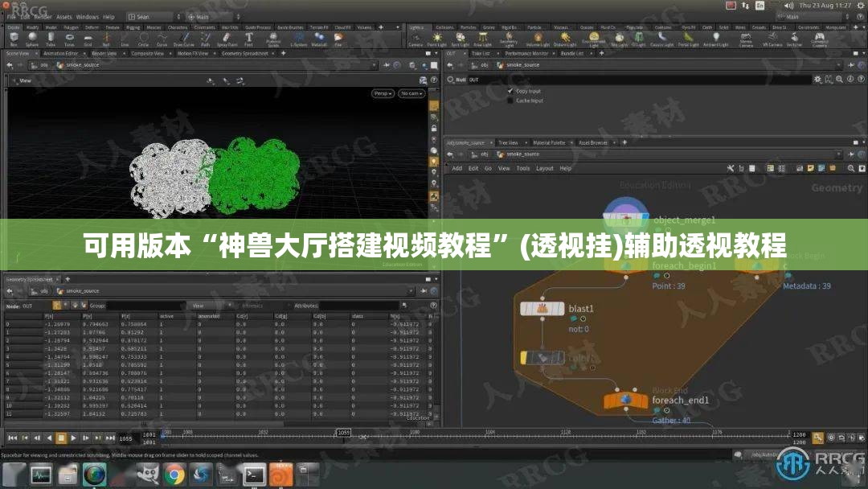Open the File menu
868x489 pixels.
point(11,17)
